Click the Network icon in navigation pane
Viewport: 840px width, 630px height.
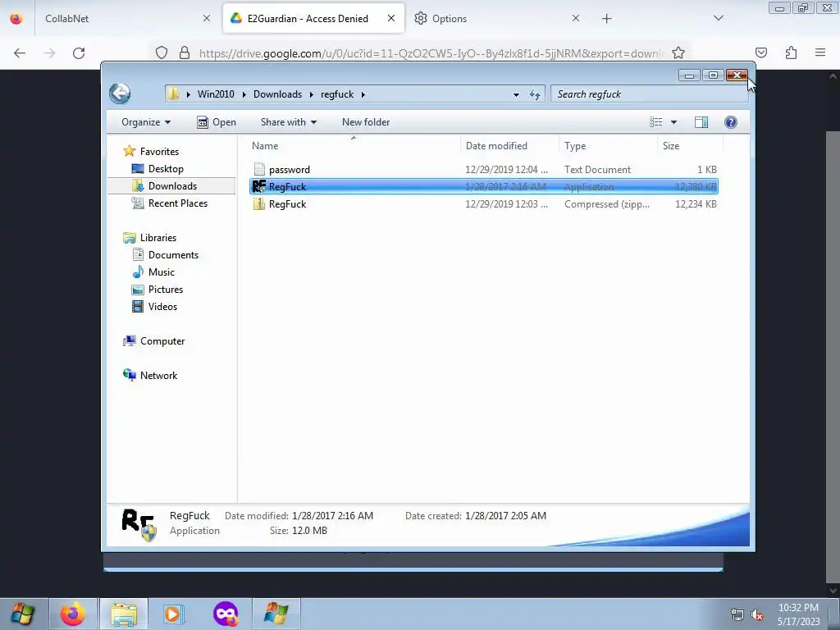129,375
